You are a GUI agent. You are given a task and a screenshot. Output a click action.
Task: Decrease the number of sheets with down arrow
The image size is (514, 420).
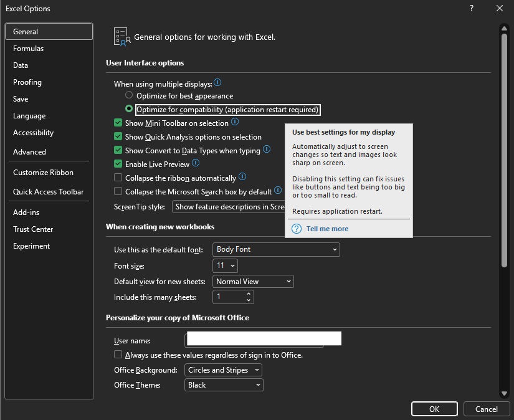pos(249,300)
